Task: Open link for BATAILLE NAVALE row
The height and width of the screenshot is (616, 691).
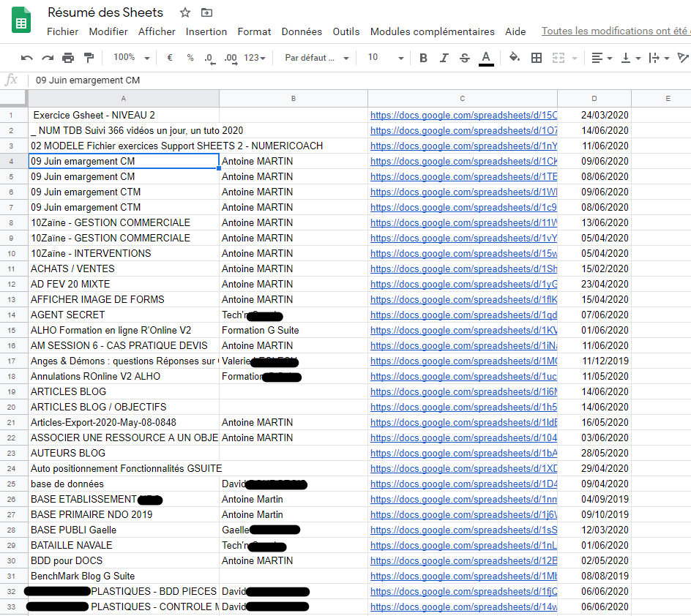Action: click(463, 546)
